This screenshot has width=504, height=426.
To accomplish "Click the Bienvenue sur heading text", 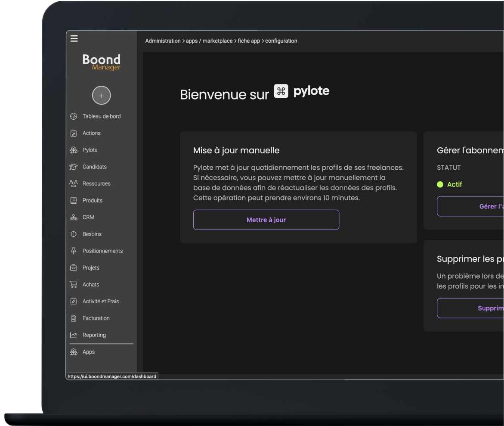I will pos(224,95).
